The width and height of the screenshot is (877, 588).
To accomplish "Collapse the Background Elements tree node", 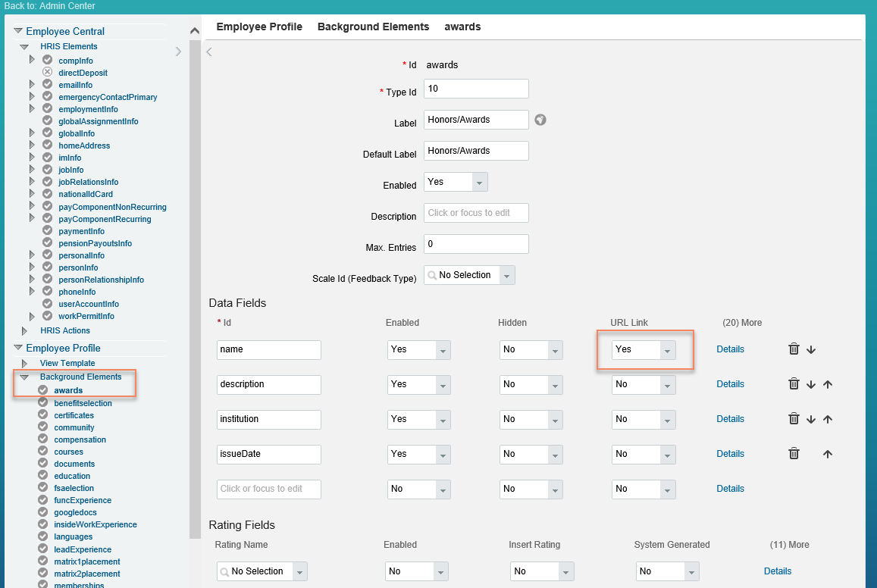I will [x=24, y=377].
